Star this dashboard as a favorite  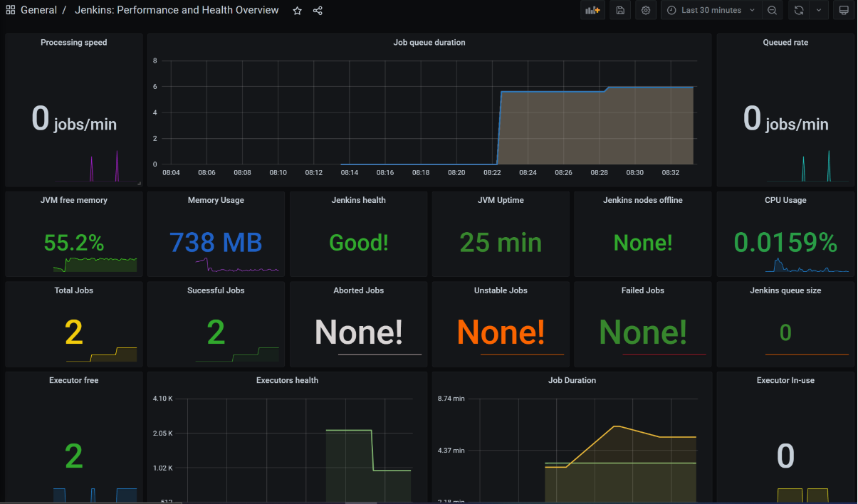pyautogui.click(x=297, y=11)
